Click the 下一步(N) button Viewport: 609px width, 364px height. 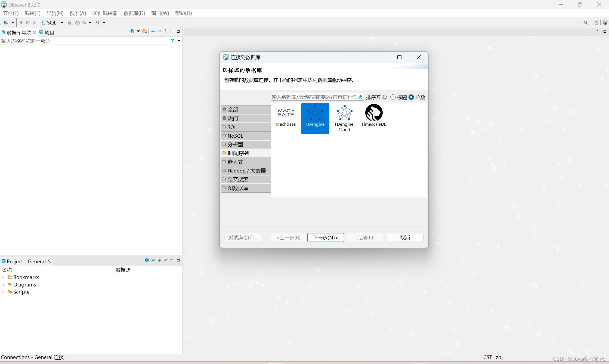[325, 237]
